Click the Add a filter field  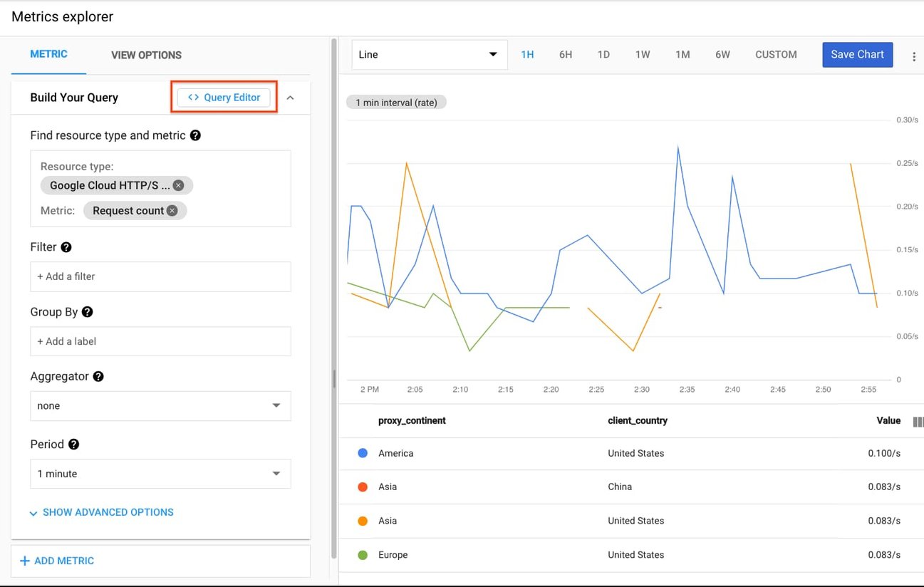pyautogui.click(x=160, y=276)
